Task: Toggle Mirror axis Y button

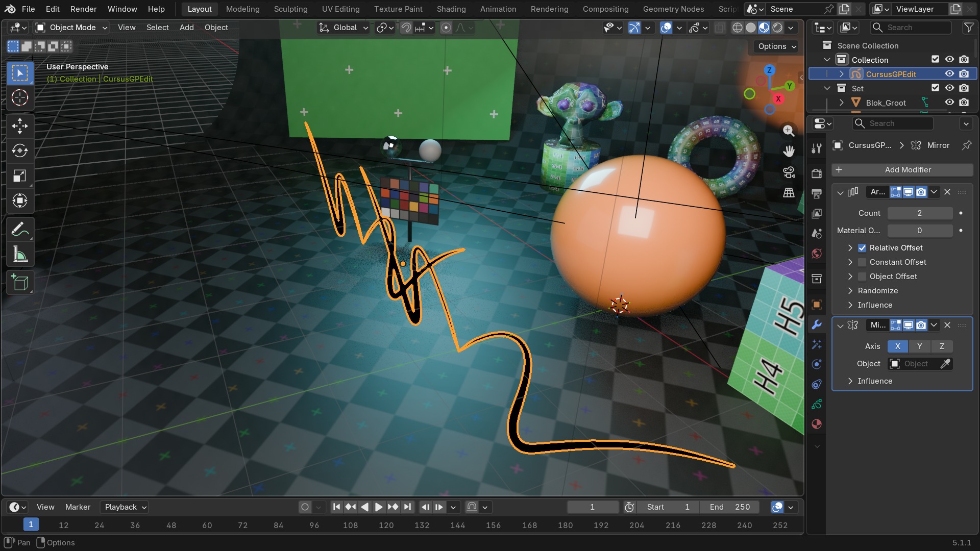Action: coord(920,346)
